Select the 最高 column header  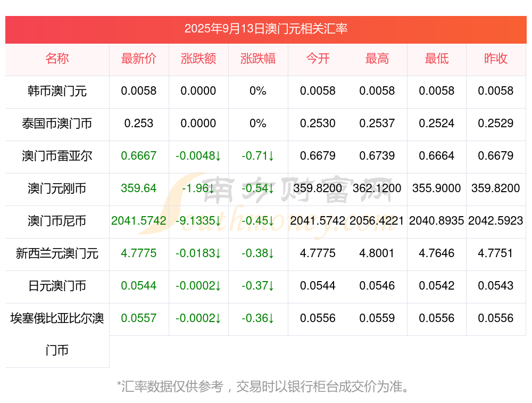click(x=377, y=59)
